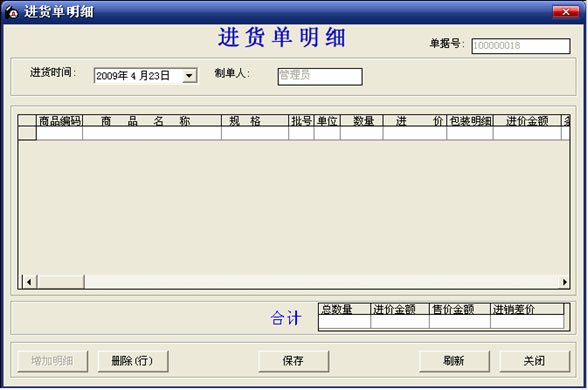This screenshot has width=588, height=390.
Task: Click the empty cell under 总数量
Action: click(345, 322)
